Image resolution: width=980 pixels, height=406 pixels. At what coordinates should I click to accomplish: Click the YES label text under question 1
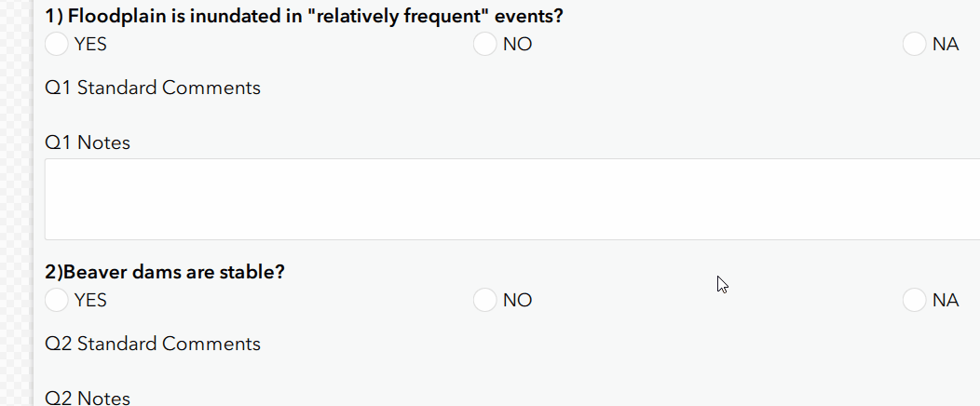coord(90,45)
